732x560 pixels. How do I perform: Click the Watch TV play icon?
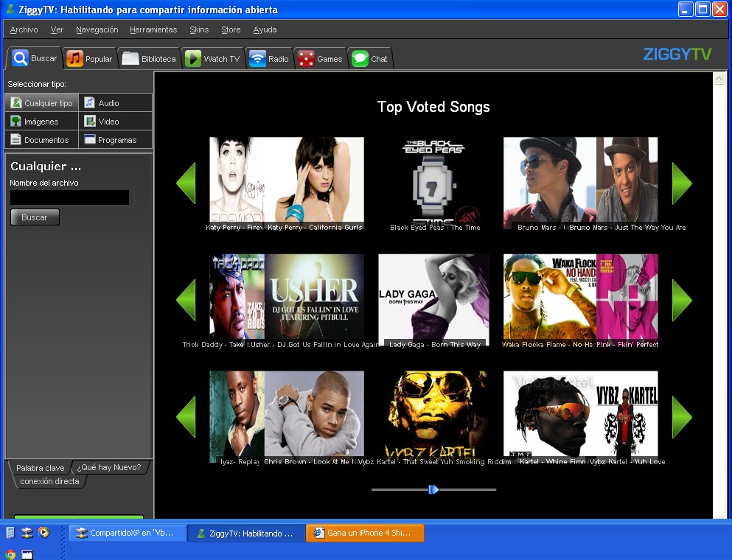click(x=193, y=59)
